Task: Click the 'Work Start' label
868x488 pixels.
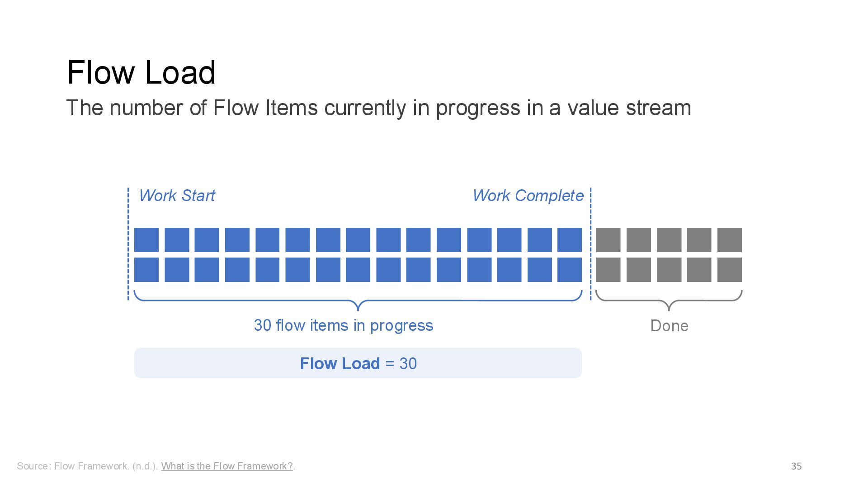Action: click(x=177, y=196)
